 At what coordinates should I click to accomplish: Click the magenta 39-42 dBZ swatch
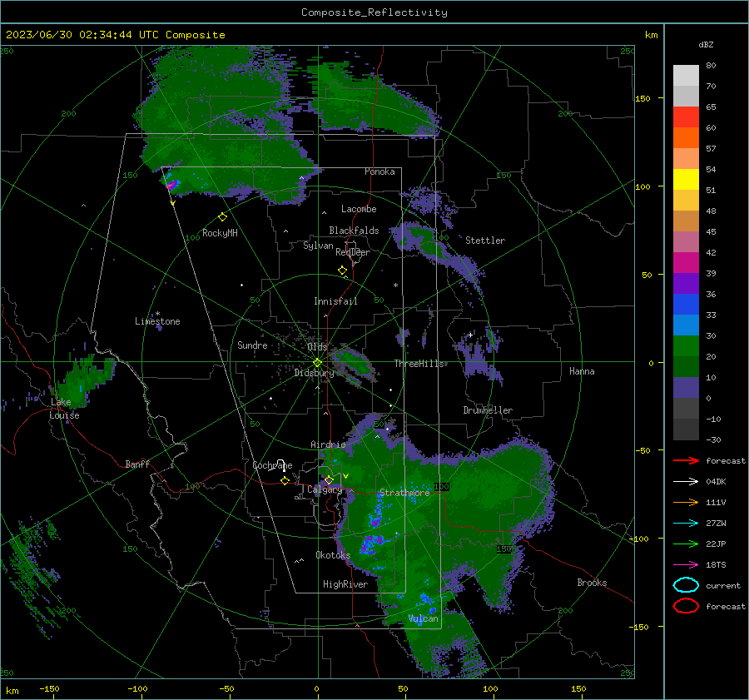686,263
